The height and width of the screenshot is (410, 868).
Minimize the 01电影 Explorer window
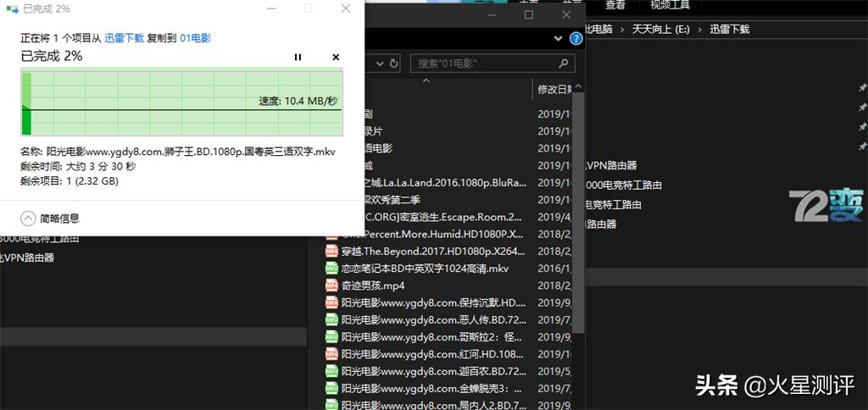pos(492,15)
